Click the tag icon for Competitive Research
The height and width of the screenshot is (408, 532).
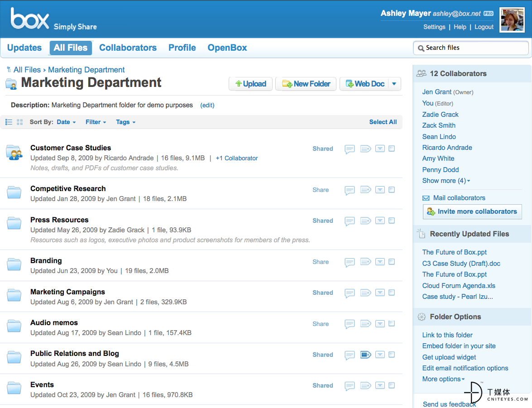click(365, 190)
